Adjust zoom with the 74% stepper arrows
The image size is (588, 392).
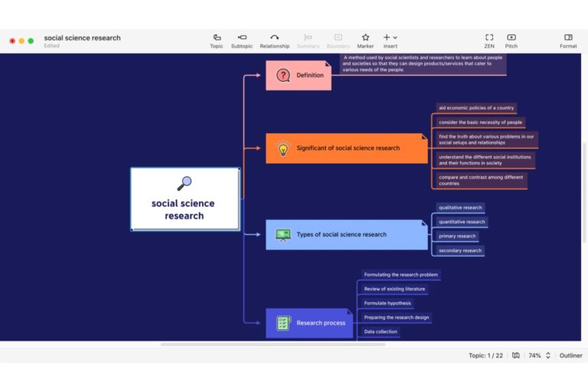[548, 355]
